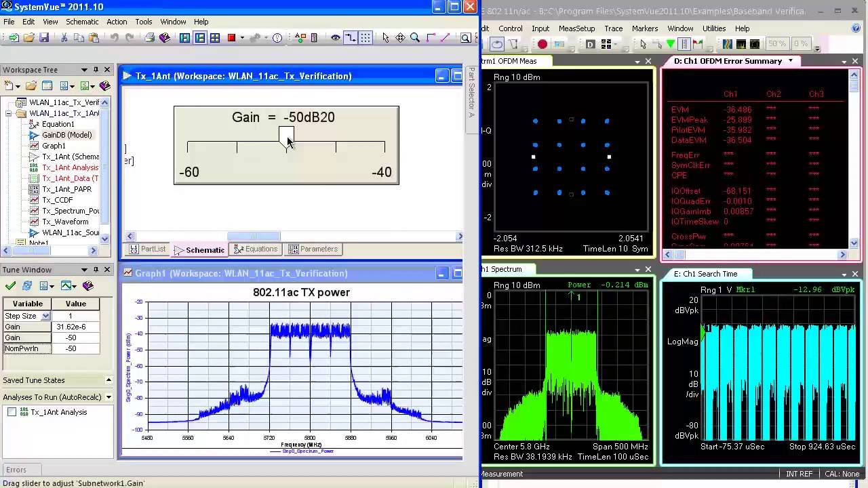The width and height of the screenshot is (868, 488).
Task: Click the Step Size value field
Action: point(75,316)
